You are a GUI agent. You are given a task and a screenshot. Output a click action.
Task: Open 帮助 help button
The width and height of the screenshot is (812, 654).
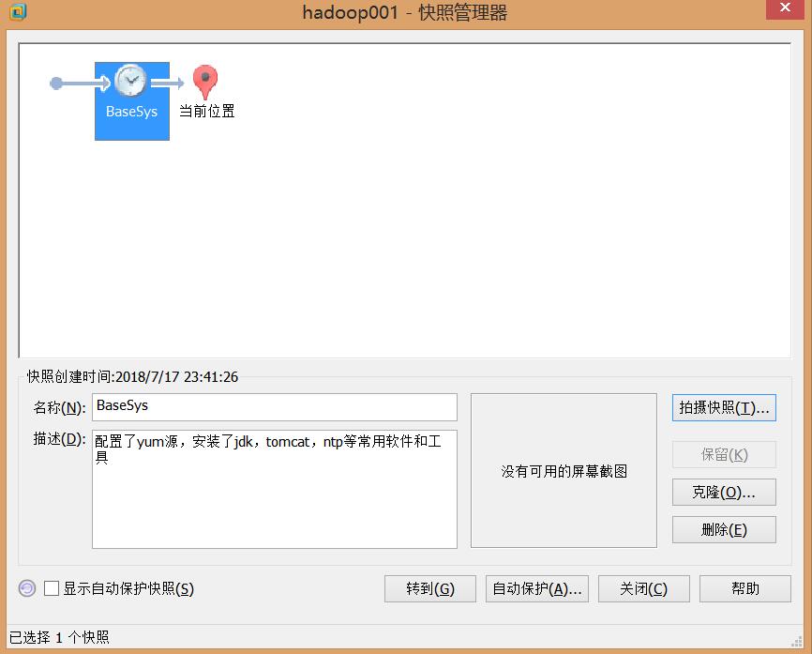point(745,588)
